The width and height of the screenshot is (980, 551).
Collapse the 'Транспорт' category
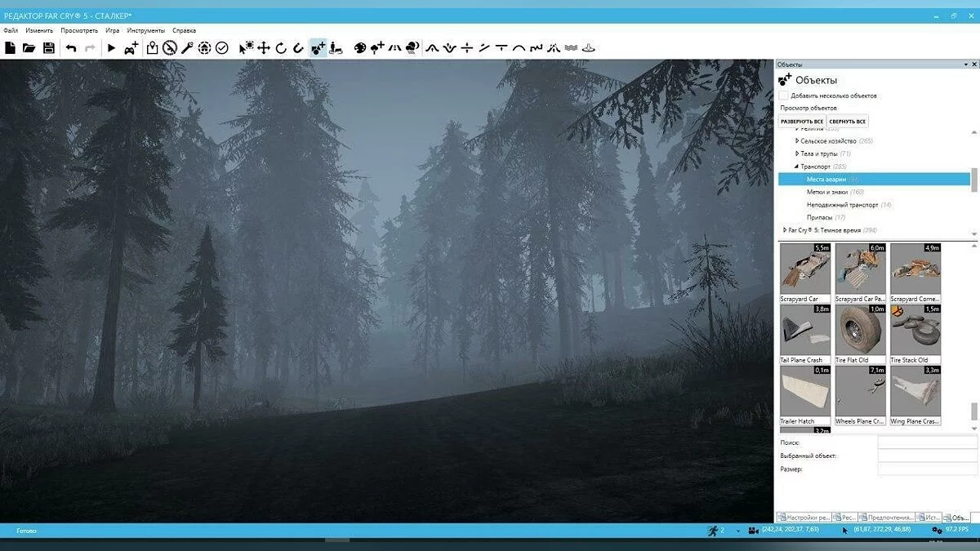(x=797, y=167)
